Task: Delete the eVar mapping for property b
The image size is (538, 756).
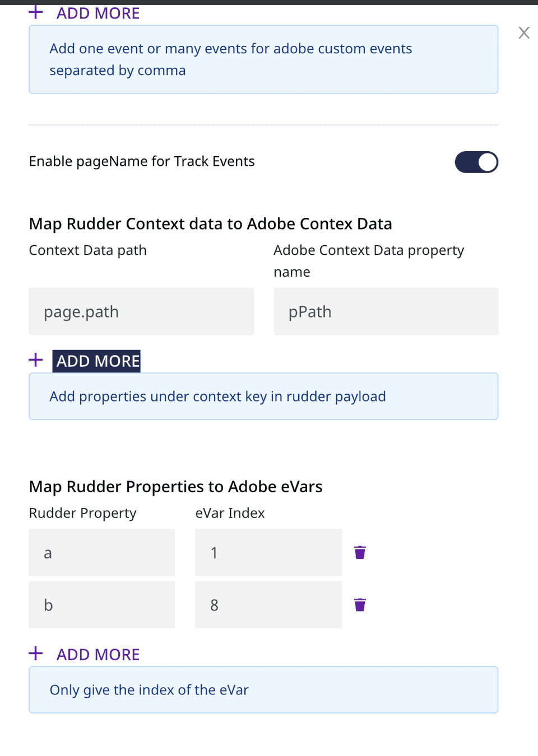Action: pos(360,605)
